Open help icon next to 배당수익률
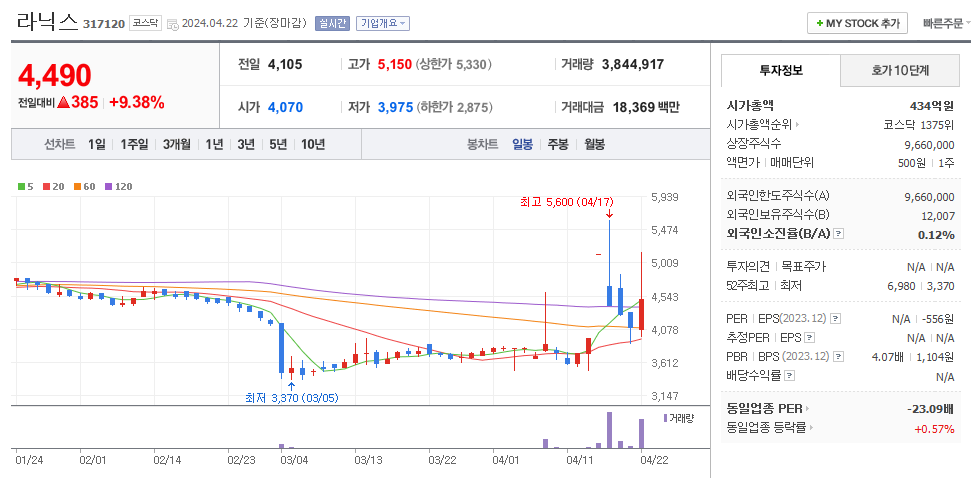This screenshot has height=478, width=977. point(789,376)
